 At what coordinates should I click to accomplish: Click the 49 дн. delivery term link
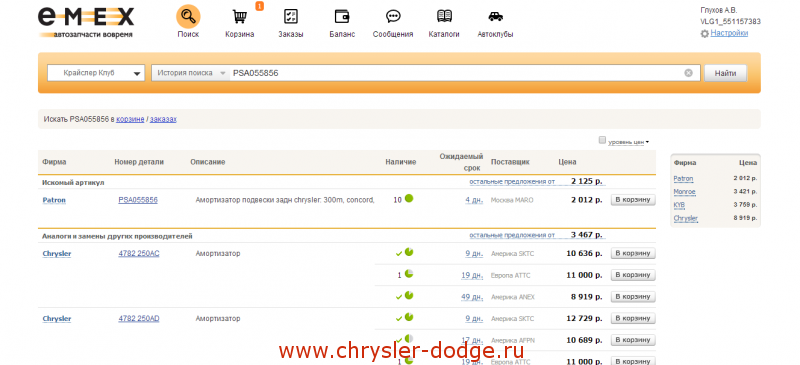[472, 297]
